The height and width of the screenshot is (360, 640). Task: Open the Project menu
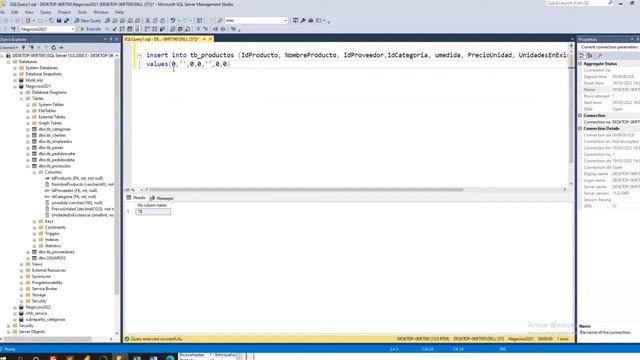click(64, 12)
